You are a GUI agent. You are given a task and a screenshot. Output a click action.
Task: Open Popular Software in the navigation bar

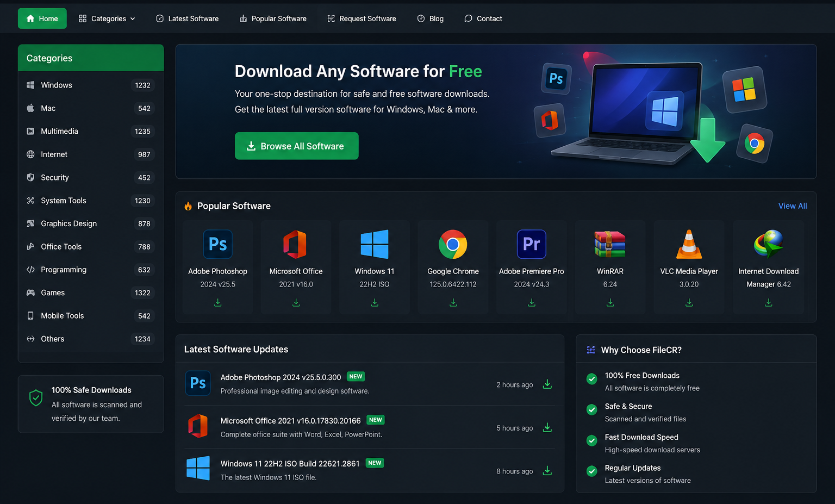click(x=273, y=18)
